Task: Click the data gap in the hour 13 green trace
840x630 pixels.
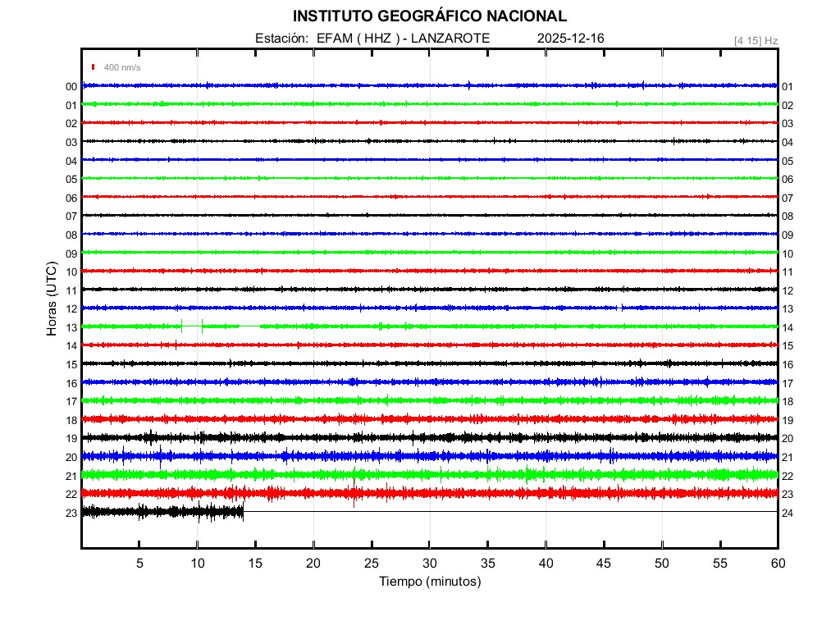Action: point(192,326)
